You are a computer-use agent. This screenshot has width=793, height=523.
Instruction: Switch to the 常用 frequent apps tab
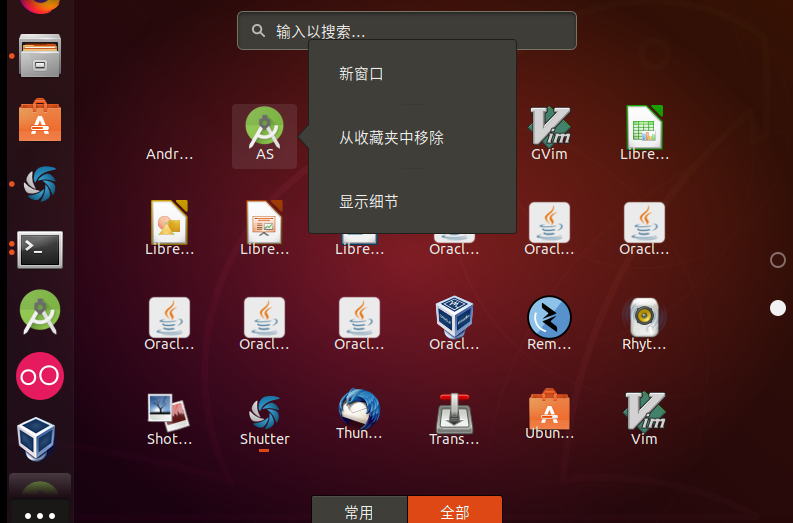point(359,511)
